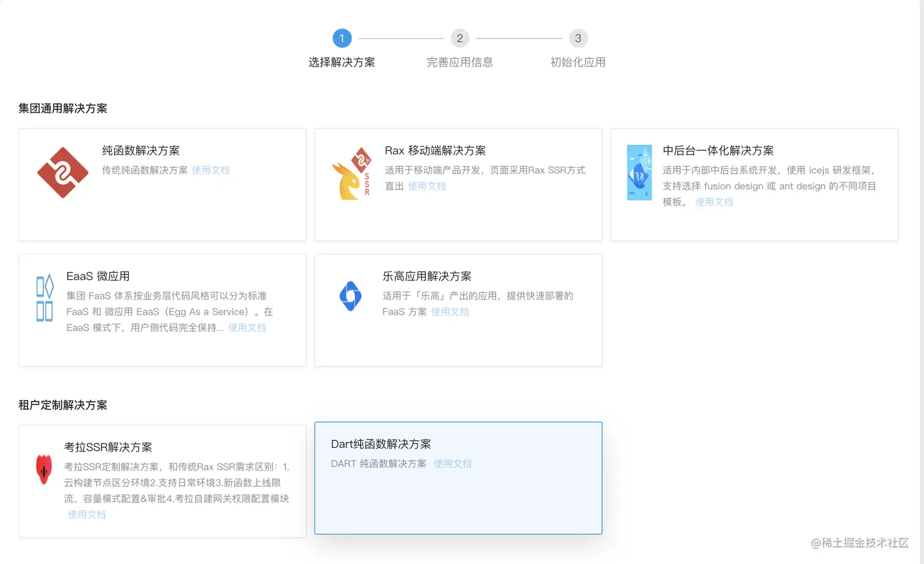Click the 中后台一体化解决方案 blue logo icon
The image size is (924, 564).
(x=639, y=173)
